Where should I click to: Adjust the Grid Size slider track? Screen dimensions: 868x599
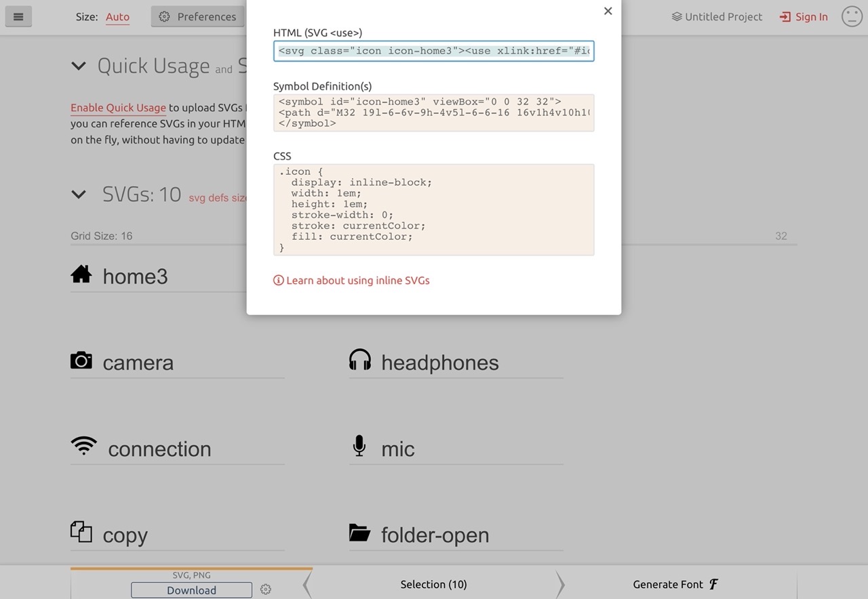coord(434,243)
